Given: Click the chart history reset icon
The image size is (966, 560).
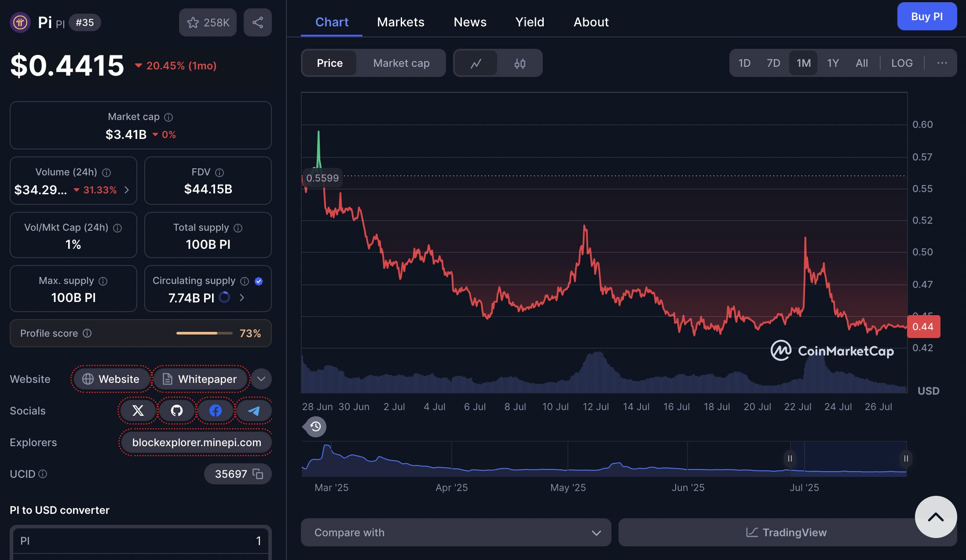Looking at the screenshot, I should tap(315, 426).
